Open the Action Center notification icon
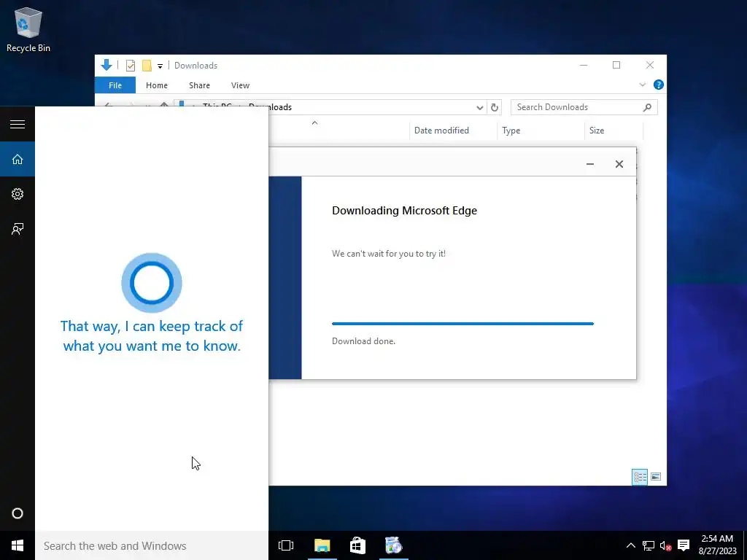 pos(684,545)
